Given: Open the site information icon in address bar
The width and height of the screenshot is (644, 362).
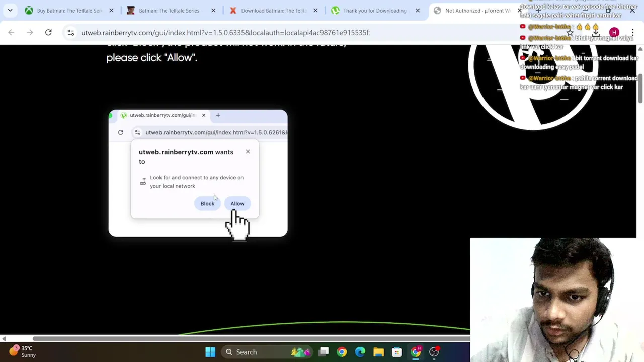Looking at the screenshot, I should (71, 33).
